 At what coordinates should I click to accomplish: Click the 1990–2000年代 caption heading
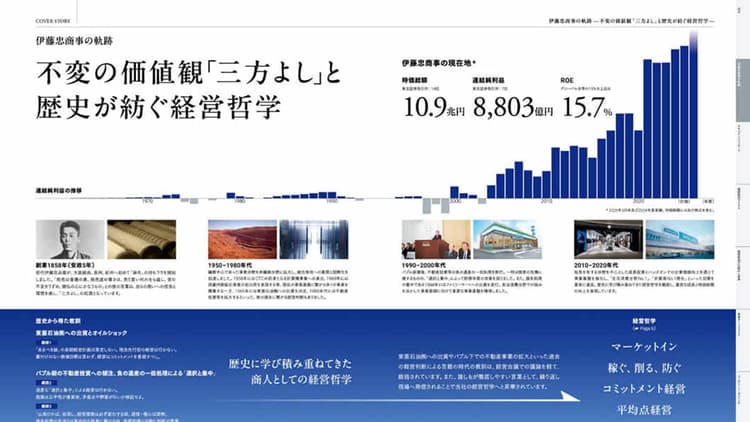point(424,265)
